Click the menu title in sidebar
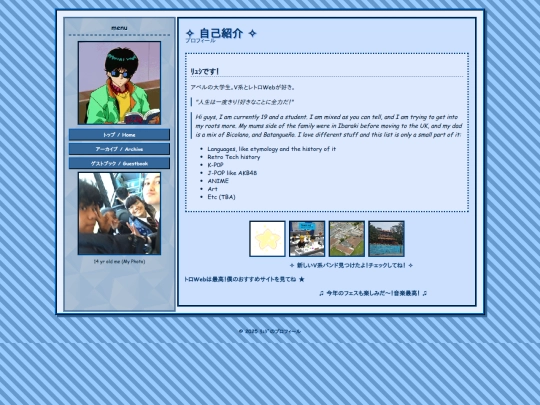The image size is (540, 405). [x=119, y=28]
